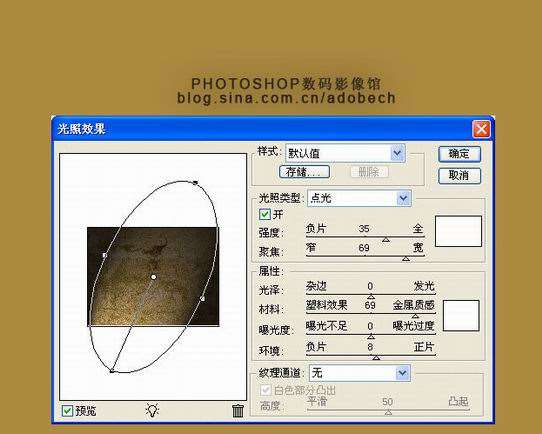Click the 光泽 gloss slider handle
The width and height of the screenshot is (542, 434).
[x=371, y=296]
